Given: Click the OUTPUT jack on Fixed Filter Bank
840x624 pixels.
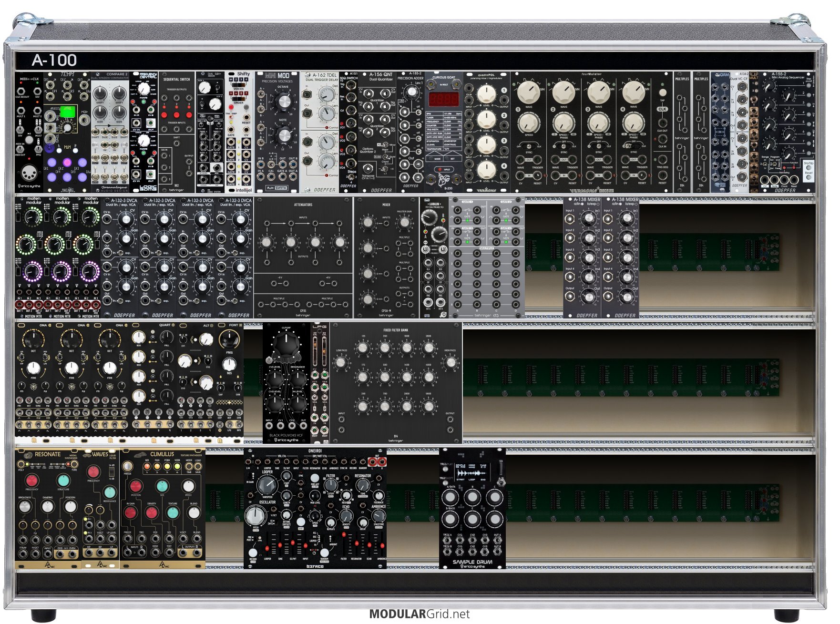Looking at the screenshot, I should [x=450, y=419].
